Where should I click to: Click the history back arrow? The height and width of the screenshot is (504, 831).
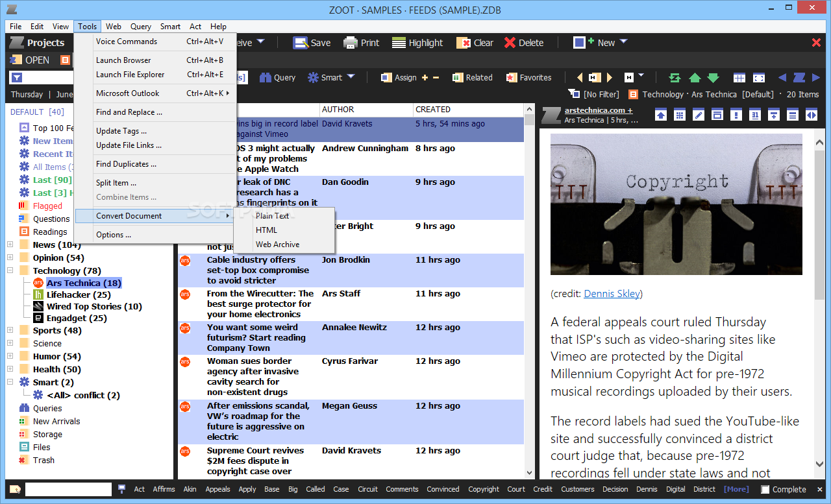click(x=580, y=77)
